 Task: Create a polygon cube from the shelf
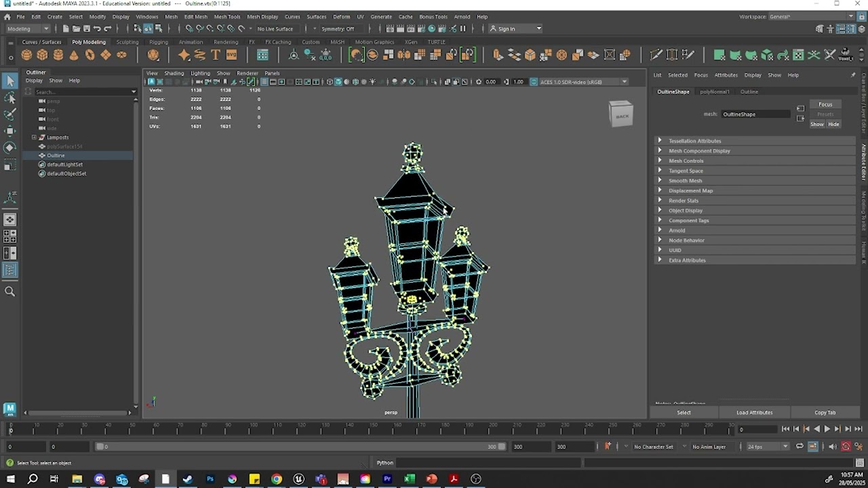click(42, 55)
